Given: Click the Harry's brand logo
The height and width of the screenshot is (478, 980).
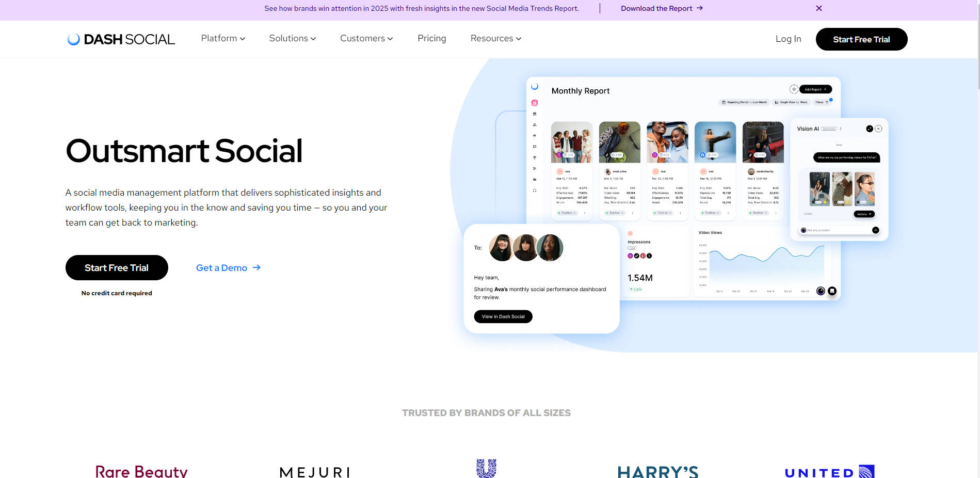Looking at the screenshot, I should pyautogui.click(x=658, y=471).
